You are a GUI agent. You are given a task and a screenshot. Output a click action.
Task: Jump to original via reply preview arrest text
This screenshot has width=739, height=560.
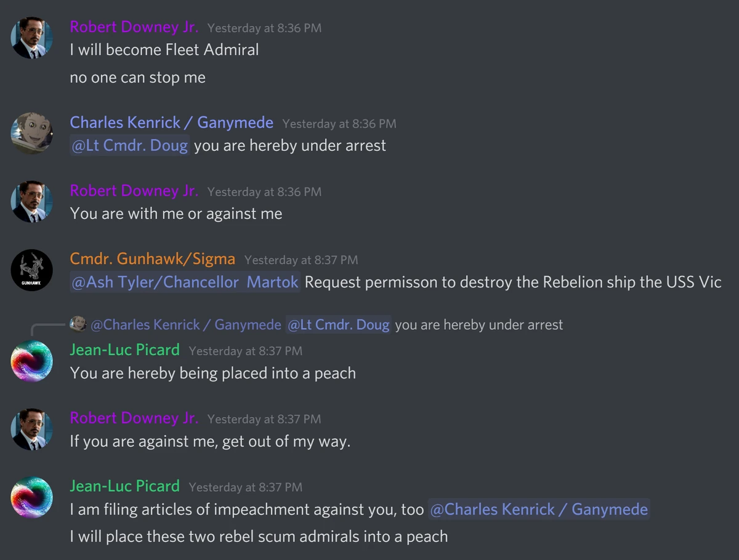click(x=479, y=324)
